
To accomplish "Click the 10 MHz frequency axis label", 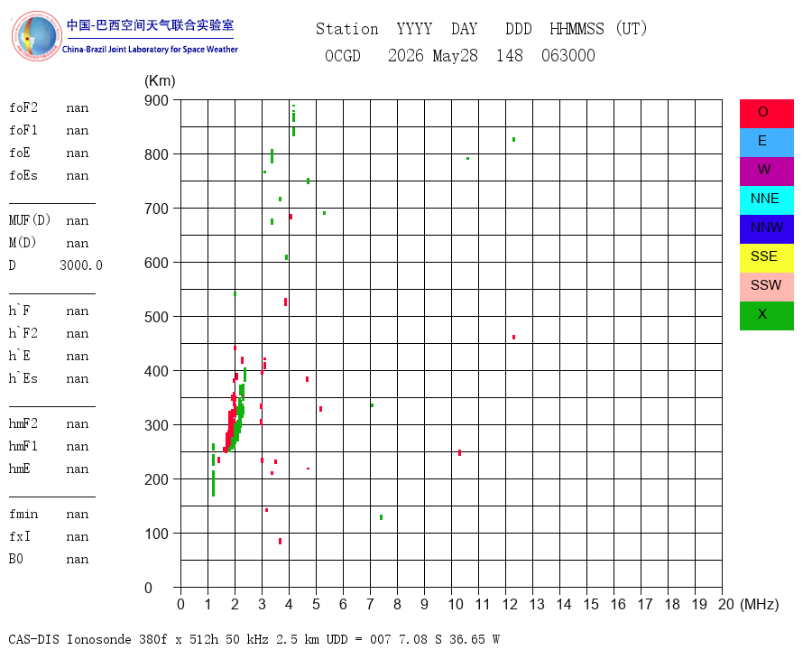I will tap(456, 604).
